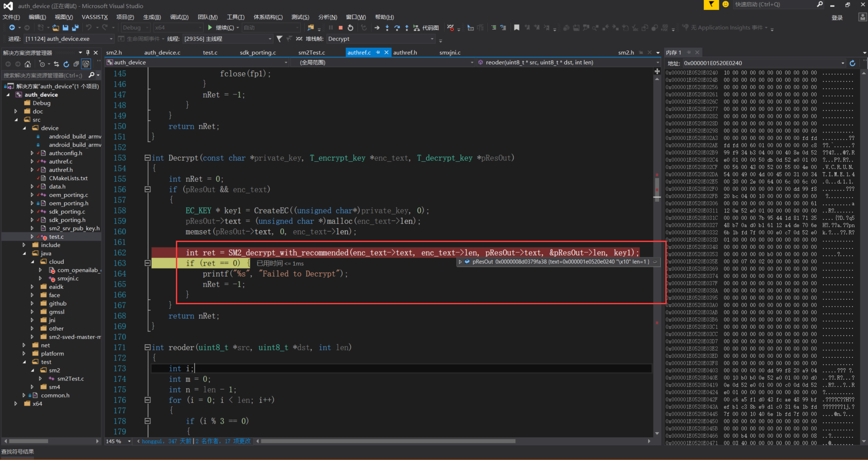Image resolution: width=868 pixels, height=460 pixels.
Task: Step Into the next statement
Action: (387, 27)
